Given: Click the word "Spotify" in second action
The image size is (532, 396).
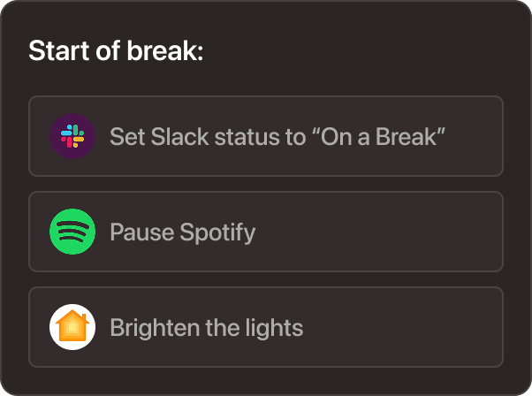Looking at the screenshot, I should [218, 233].
